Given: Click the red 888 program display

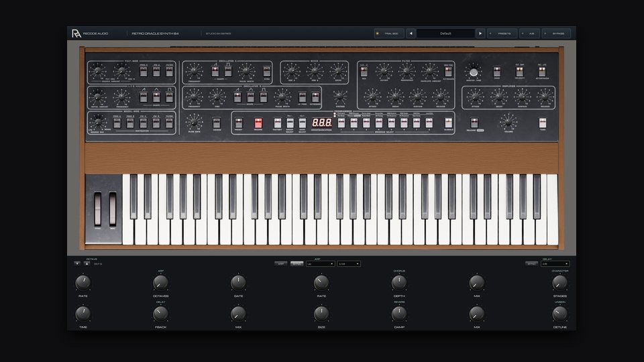Looking at the screenshot, I should (321, 123).
